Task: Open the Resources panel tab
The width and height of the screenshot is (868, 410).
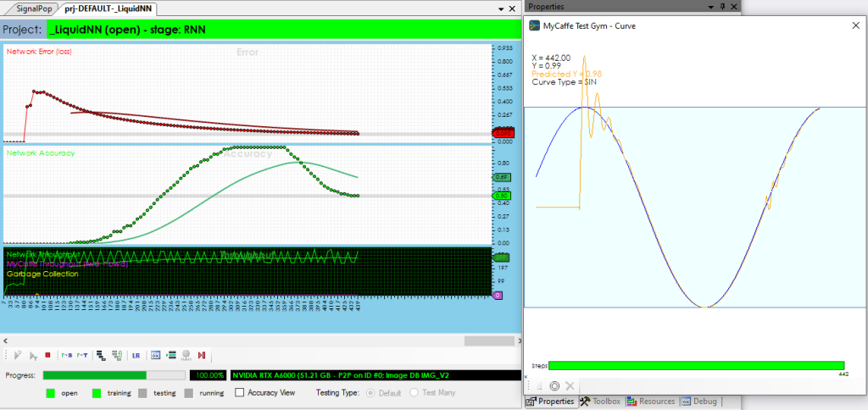Action: (650, 402)
